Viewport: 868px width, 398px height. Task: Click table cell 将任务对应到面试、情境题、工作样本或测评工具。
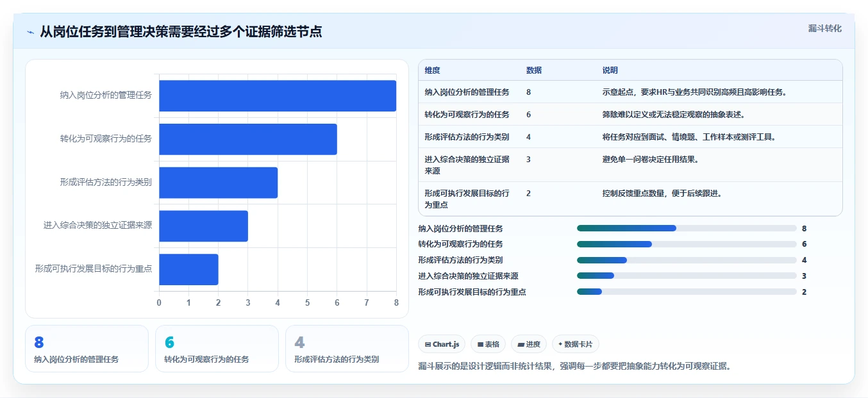[x=690, y=137]
